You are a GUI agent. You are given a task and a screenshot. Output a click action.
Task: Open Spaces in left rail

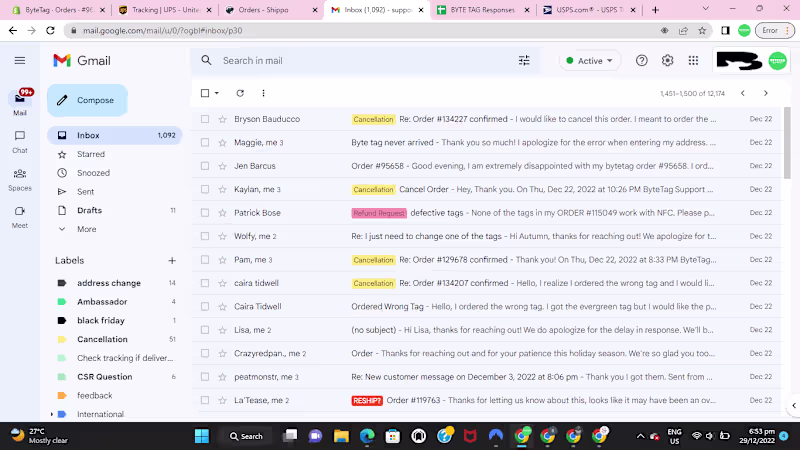[x=20, y=180]
